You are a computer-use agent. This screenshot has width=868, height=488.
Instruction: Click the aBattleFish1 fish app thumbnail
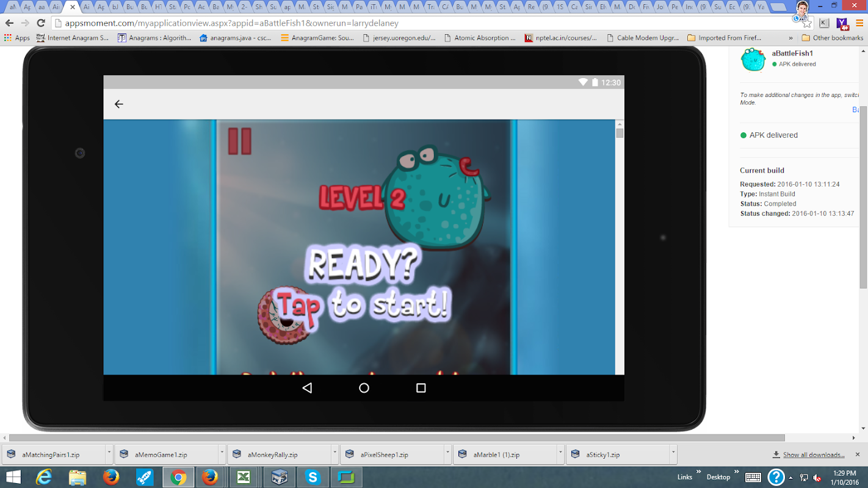click(753, 59)
